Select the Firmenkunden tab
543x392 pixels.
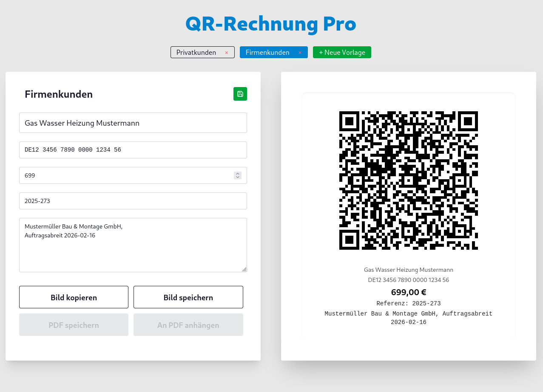pos(267,52)
